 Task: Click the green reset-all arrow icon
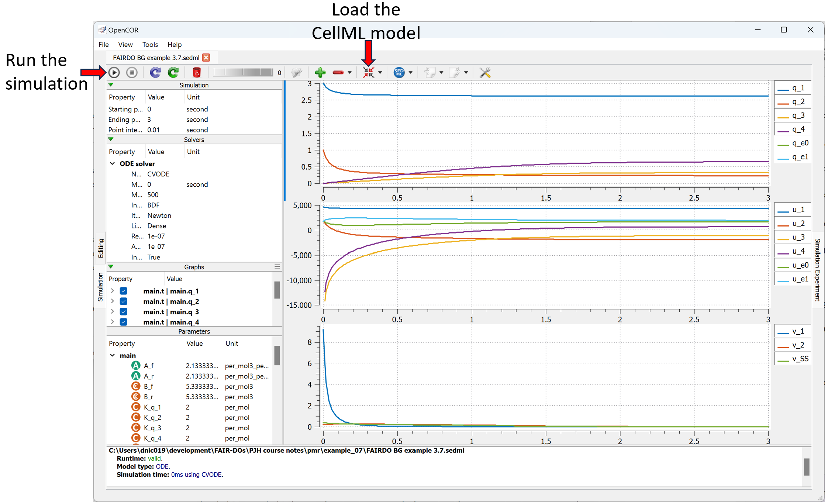click(173, 72)
